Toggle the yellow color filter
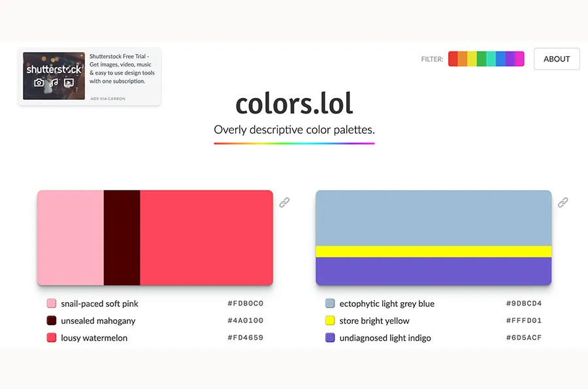Viewport: 588px width, 389px height. [471, 58]
